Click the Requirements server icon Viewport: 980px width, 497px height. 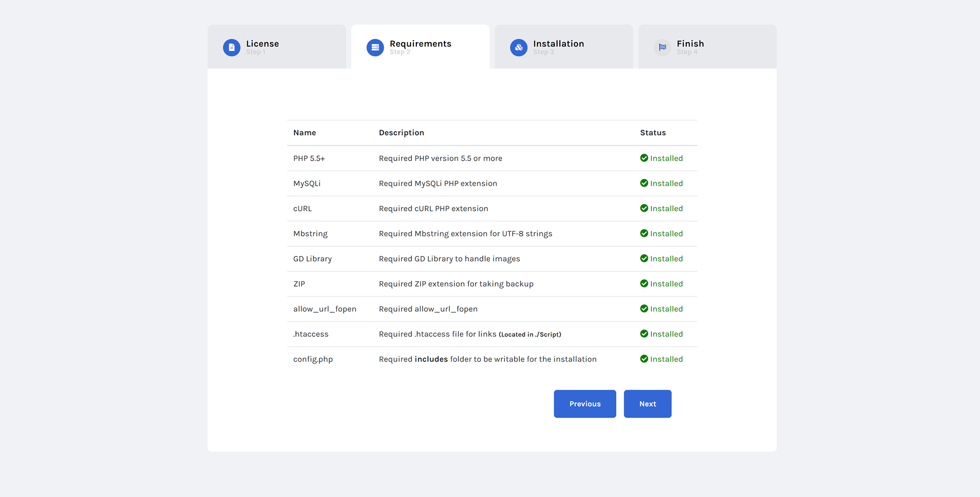(375, 47)
